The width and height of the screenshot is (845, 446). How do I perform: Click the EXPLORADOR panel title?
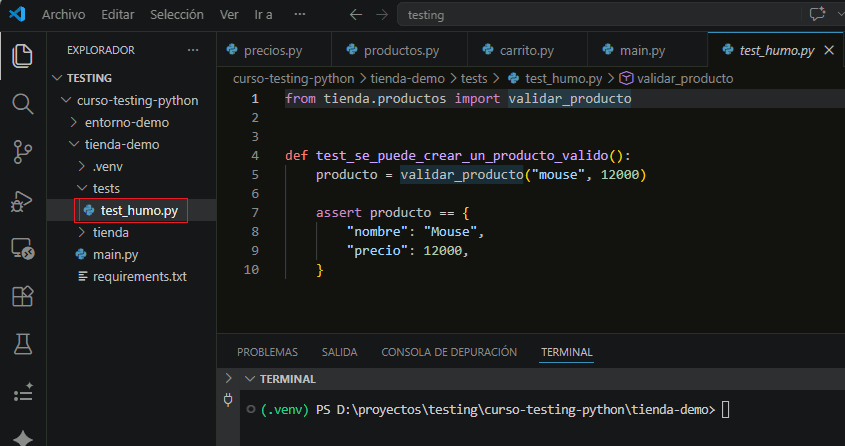click(x=101, y=50)
